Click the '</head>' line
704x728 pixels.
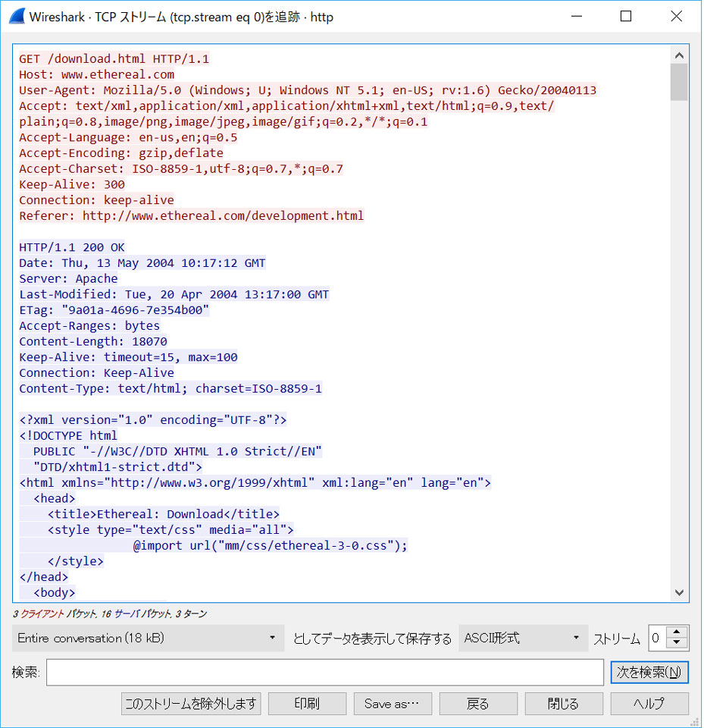(44, 577)
